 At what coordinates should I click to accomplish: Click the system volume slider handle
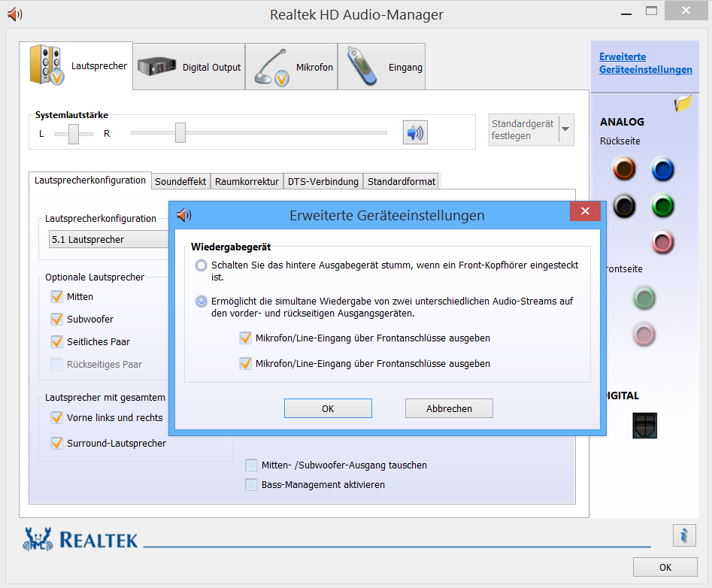click(180, 132)
